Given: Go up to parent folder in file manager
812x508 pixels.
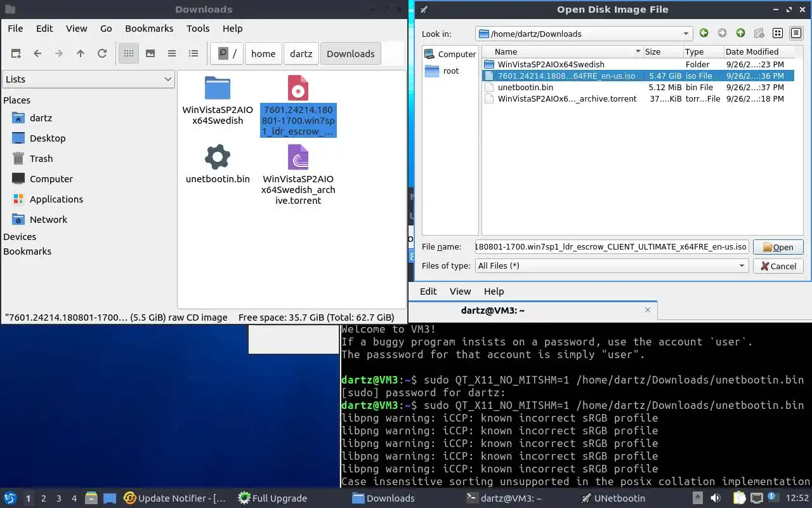Looking at the screenshot, I should click(81, 54).
